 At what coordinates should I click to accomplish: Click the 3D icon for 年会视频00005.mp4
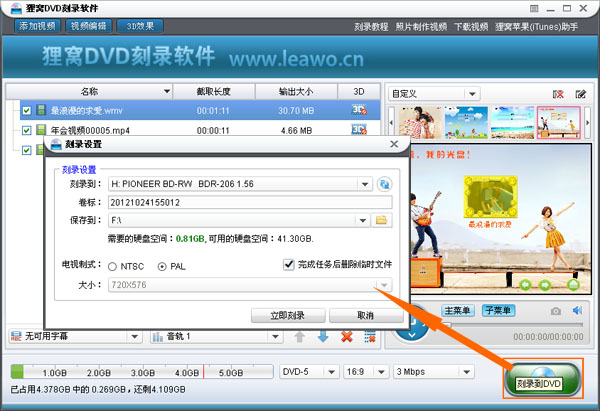359,129
